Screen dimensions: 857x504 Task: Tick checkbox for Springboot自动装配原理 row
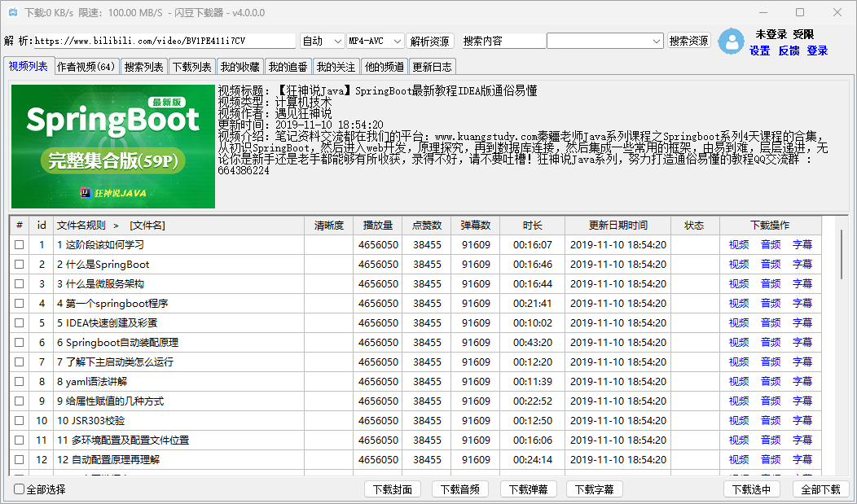(x=19, y=342)
